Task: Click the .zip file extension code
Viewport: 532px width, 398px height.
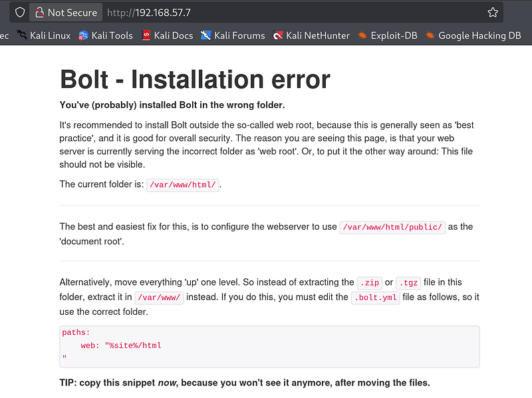Action: [x=369, y=283]
